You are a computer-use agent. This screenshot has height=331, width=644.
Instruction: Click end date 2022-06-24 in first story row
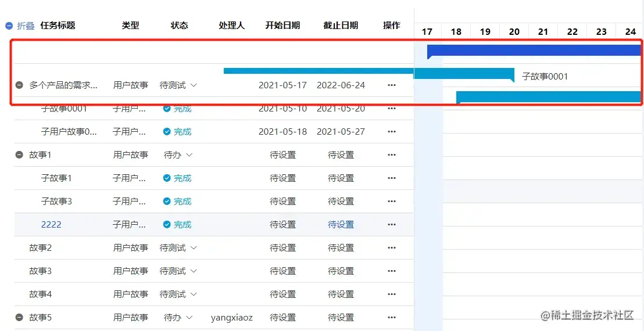tap(341, 85)
